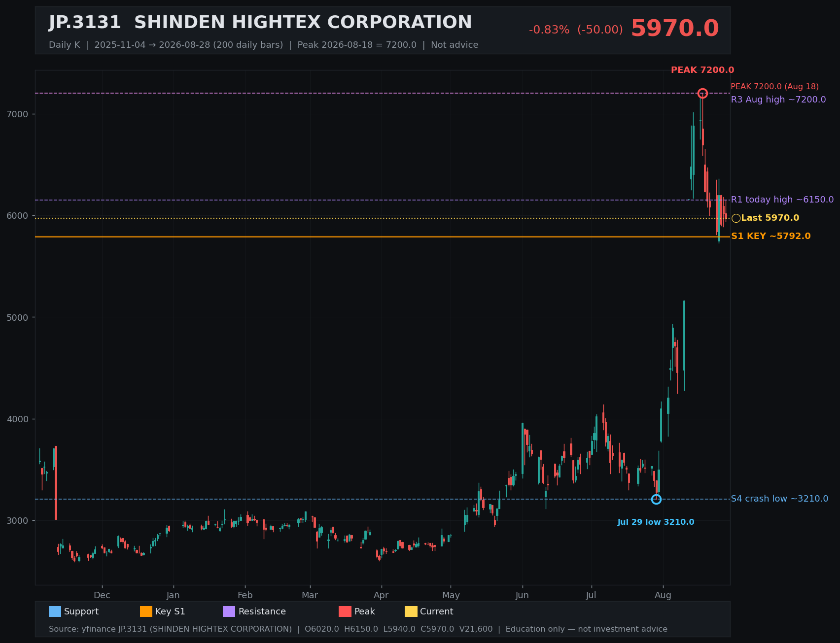Select the S4 crash low ~3210.0 label

click(779, 499)
